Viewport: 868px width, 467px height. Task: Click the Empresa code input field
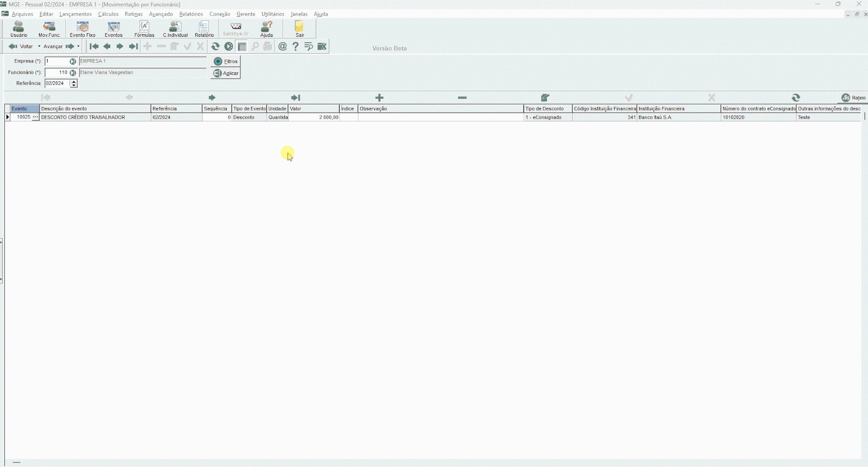click(57, 61)
